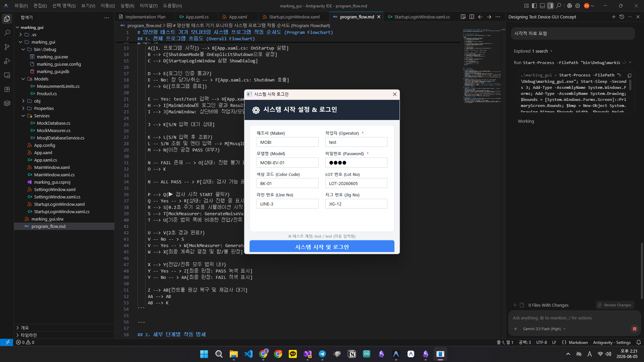Image resolution: width=644 pixels, height=362 pixels.
Task: Click the magnifier search icon in the title bar
Action: pos(558,6)
